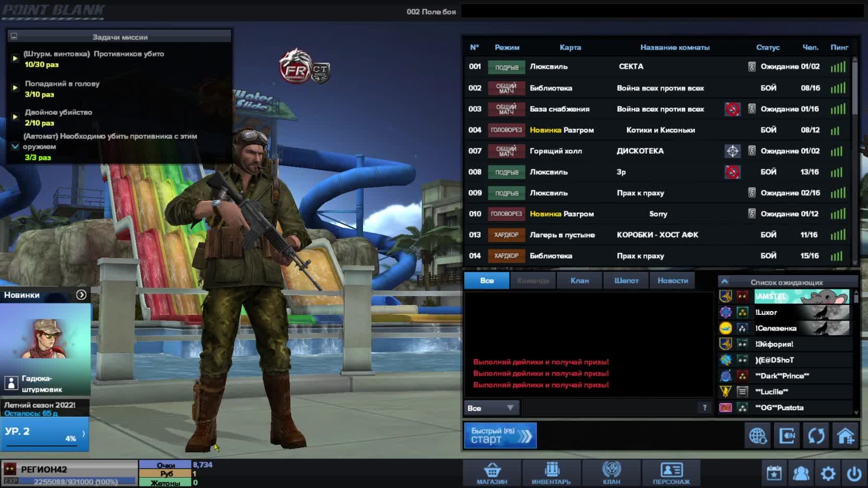This screenshot has width=868, height=488.
Task: Open the bottom КЛАН menu
Action: [611, 473]
